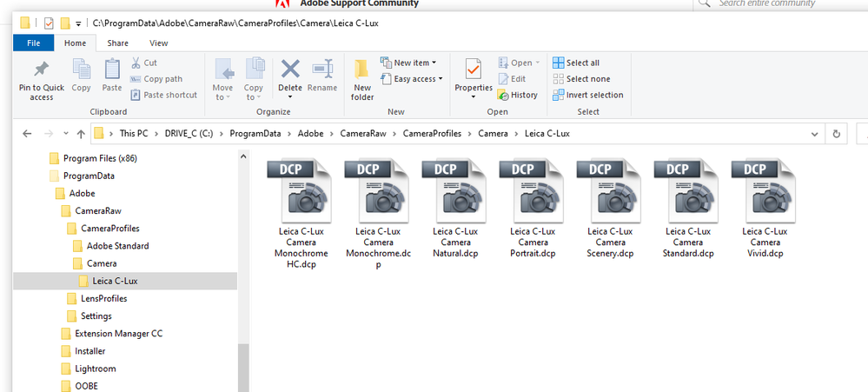Viewport: 868px width, 392px height.
Task: Switch to the Share ribbon tab
Action: pyautogui.click(x=117, y=43)
